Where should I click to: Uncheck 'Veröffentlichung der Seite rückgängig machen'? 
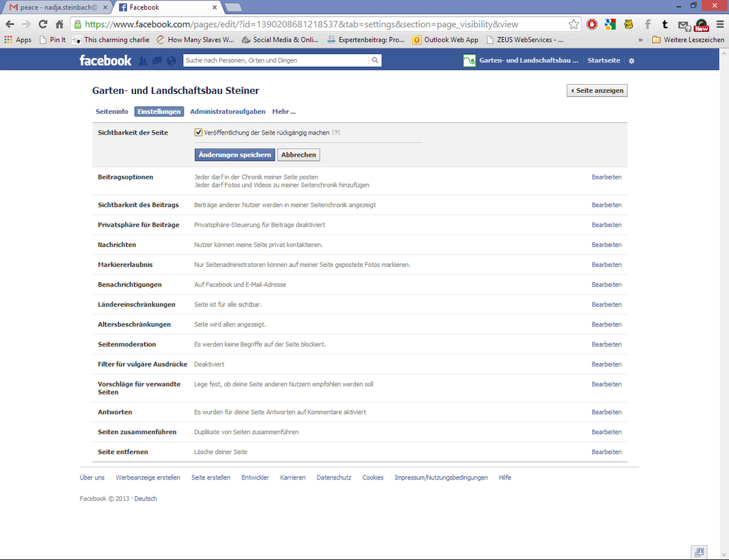(199, 132)
